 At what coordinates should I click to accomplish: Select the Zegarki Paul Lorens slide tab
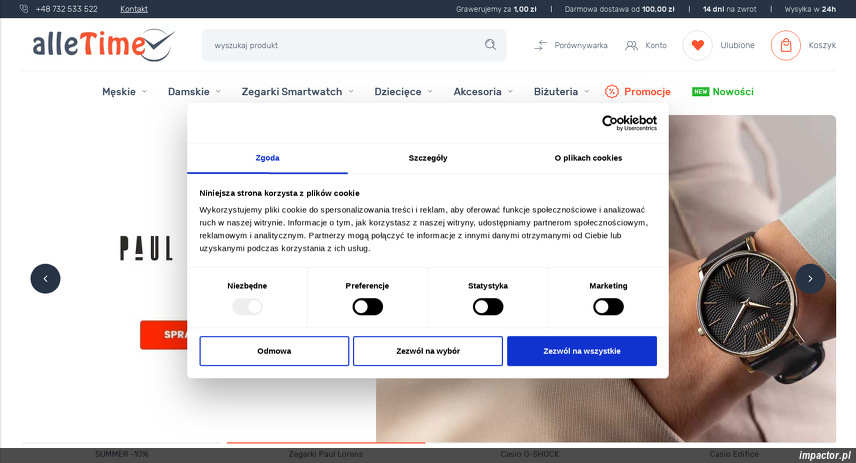pos(325,454)
